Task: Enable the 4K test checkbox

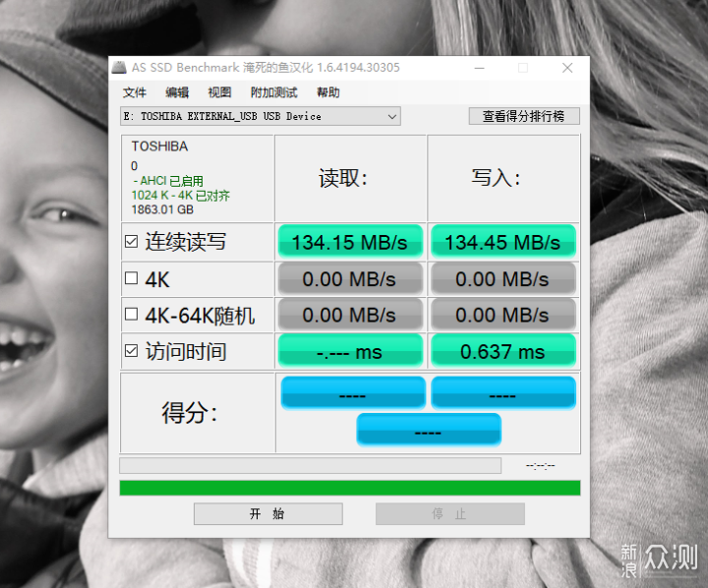Action: coord(132,278)
